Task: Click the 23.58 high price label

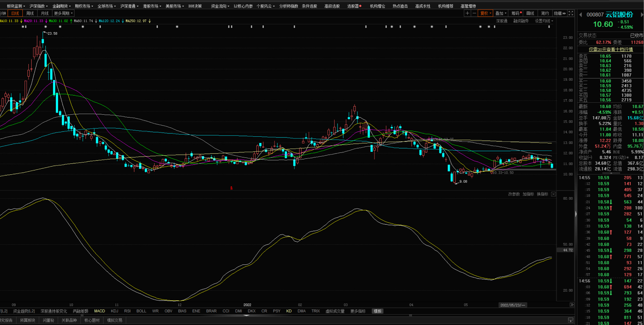Action: point(53,33)
